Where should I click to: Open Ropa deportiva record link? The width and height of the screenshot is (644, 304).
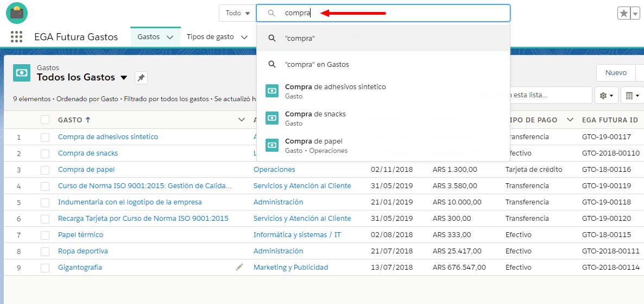(83, 251)
